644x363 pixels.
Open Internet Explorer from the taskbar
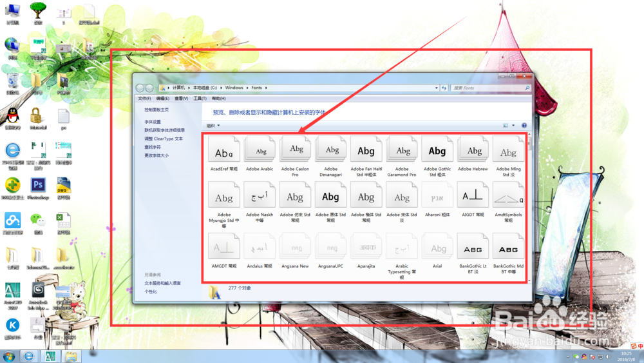28,356
